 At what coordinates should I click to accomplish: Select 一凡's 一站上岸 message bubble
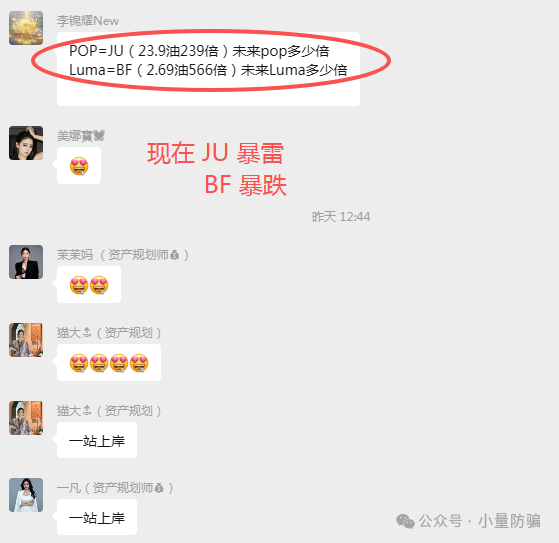[97, 517]
